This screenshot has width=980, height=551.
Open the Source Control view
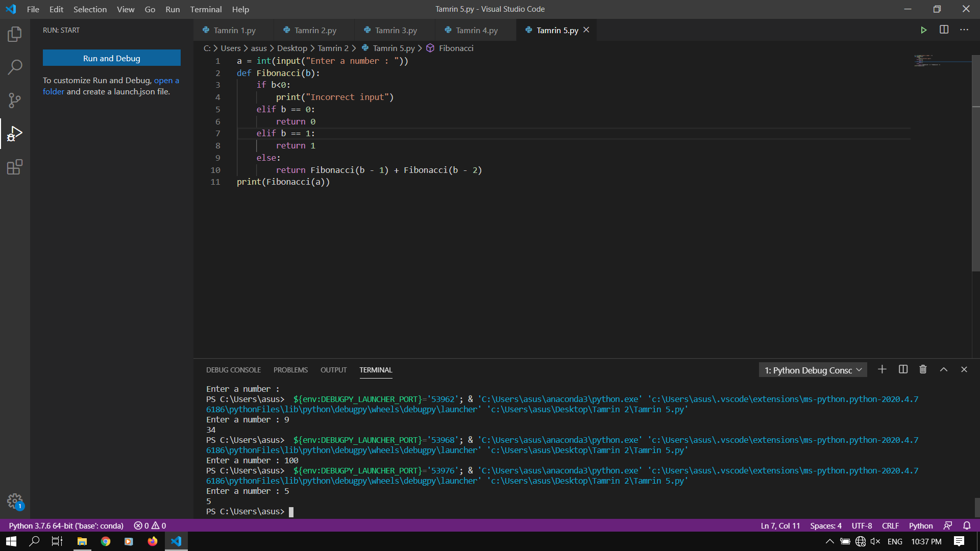coord(15,100)
